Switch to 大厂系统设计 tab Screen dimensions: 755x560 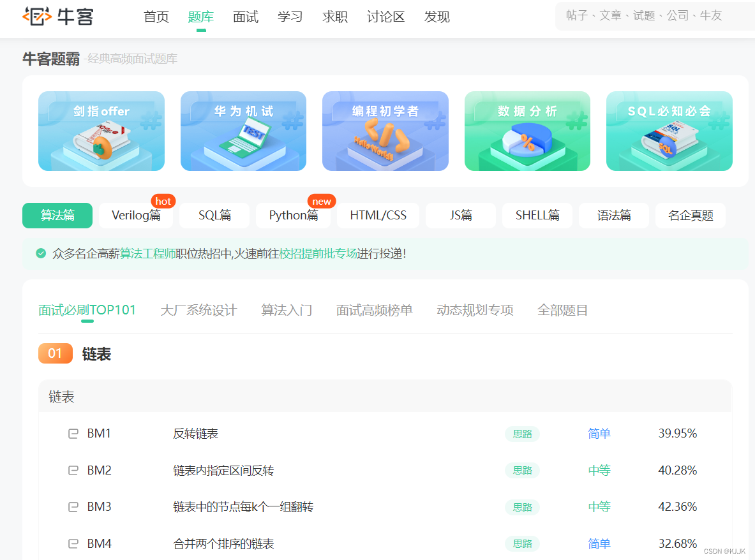click(198, 310)
